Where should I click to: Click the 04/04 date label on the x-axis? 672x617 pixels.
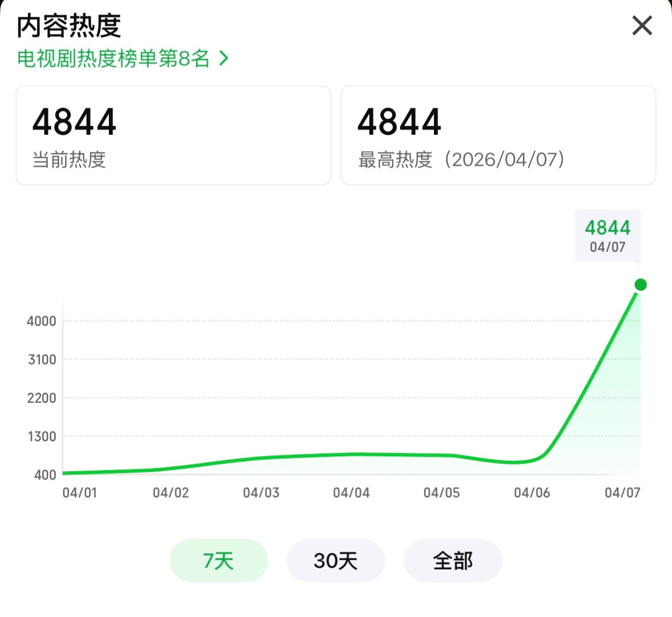pyautogui.click(x=352, y=493)
